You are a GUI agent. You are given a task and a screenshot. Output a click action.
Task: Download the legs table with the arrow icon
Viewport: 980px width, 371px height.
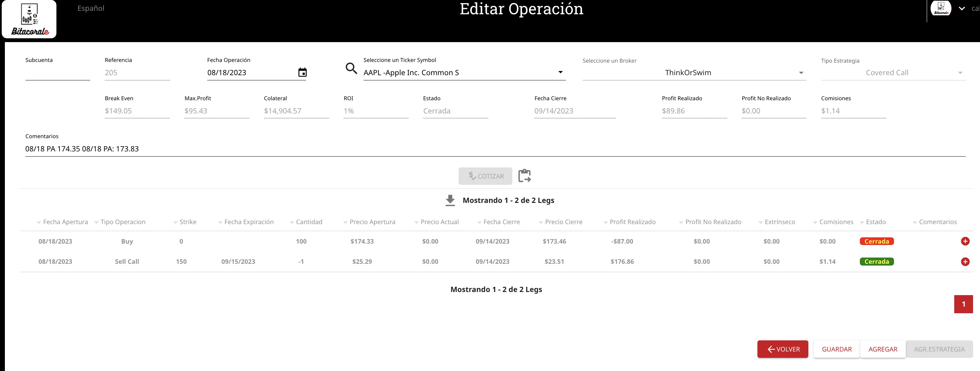coord(450,200)
